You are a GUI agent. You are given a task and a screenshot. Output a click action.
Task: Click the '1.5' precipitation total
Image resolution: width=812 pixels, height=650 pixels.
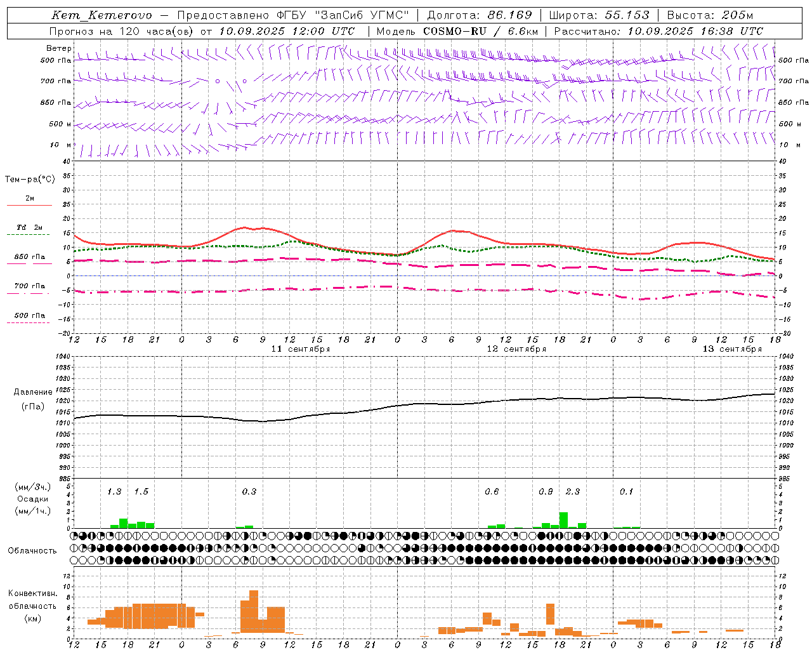141,492
